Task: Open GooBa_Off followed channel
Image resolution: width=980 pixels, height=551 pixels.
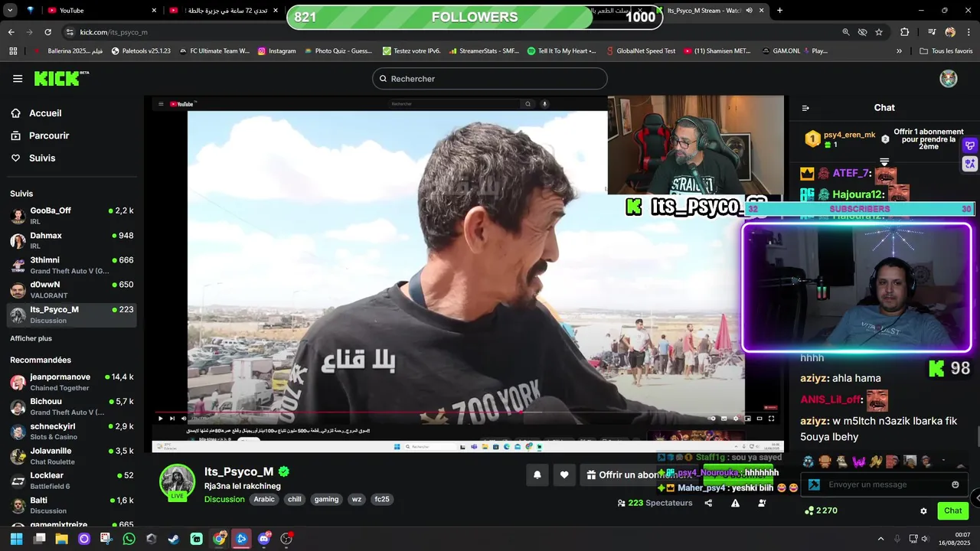Action: [x=72, y=215]
